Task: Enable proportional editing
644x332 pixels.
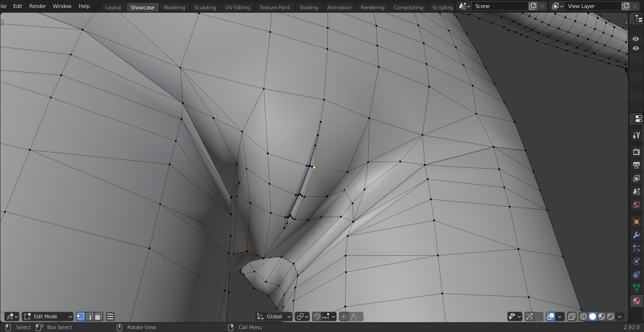Action: point(344,316)
